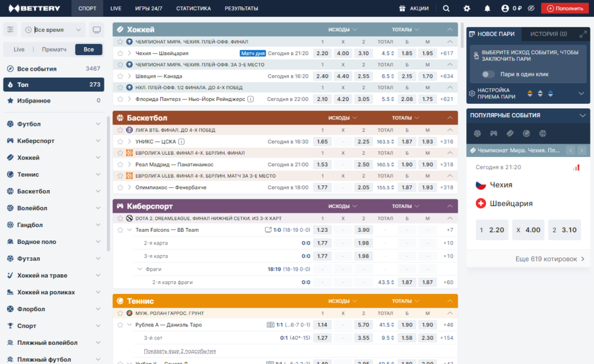Select the orange odds-acceptance arrows option
Viewport: 594px width, 364px height.
pos(530,93)
